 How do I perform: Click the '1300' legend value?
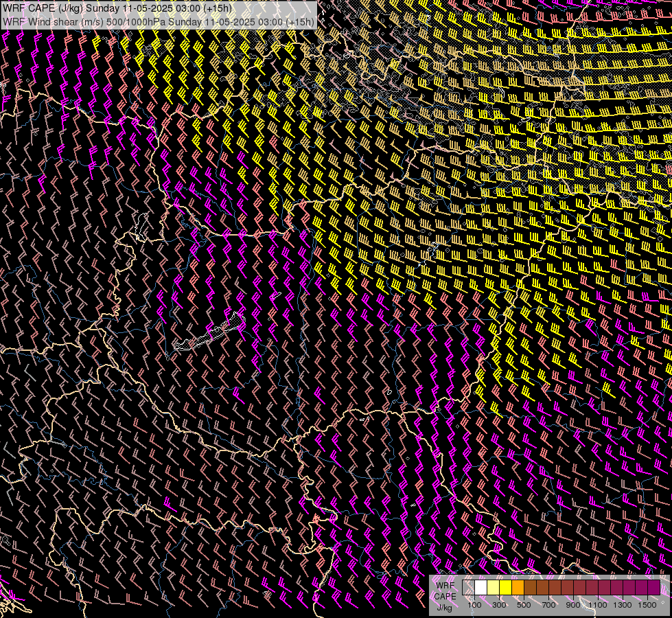[x=623, y=605]
